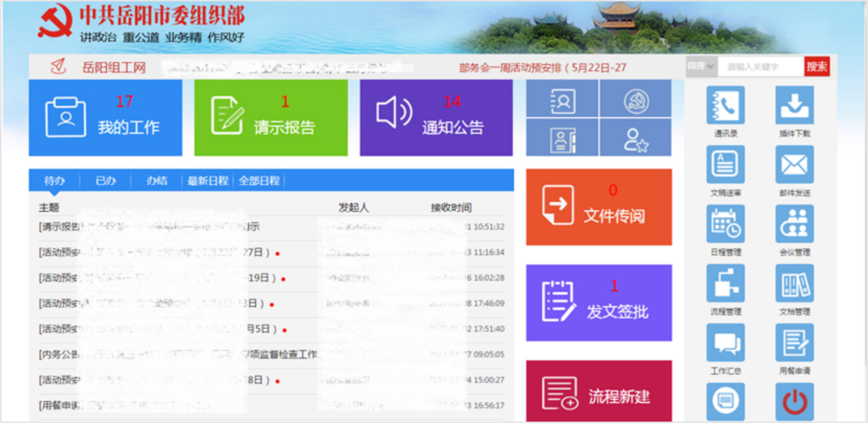This screenshot has height=423, width=868.
Task: Open the 我的工作 tile
Action: (x=105, y=118)
